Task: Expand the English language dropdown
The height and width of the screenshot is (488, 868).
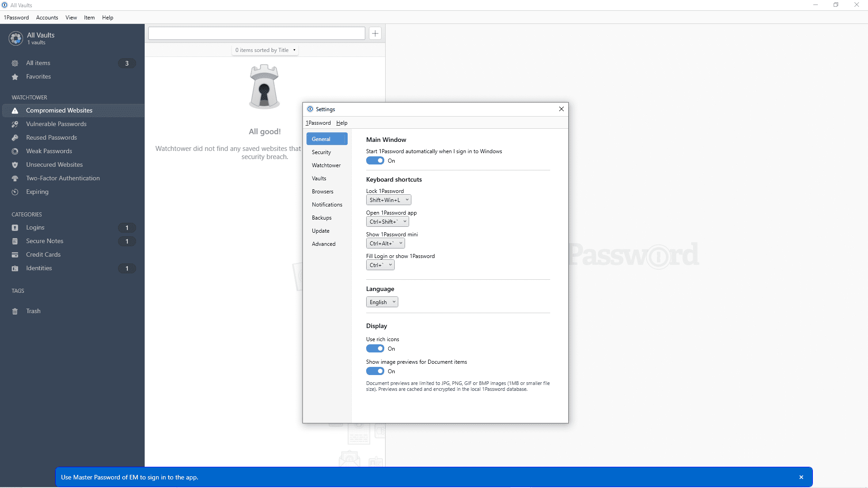Action: point(382,302)
